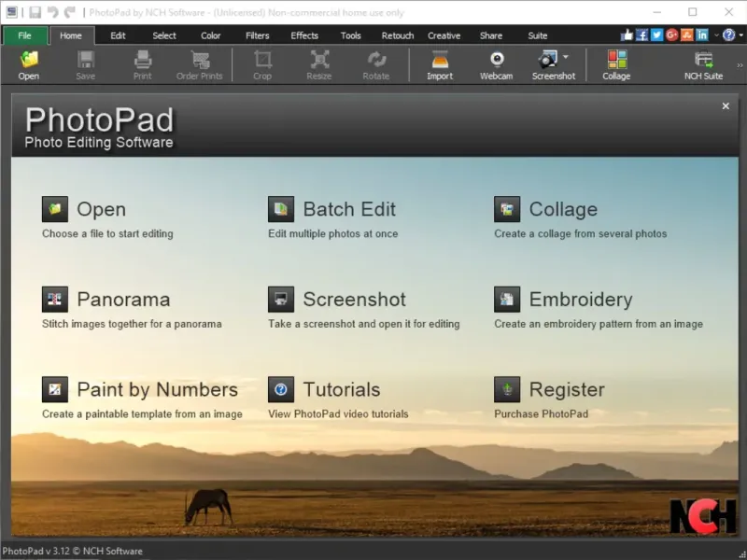This screenshot has height=560, width=747.
Task: Click the PhotoPad app icon in the title bar
Action: 11,12
